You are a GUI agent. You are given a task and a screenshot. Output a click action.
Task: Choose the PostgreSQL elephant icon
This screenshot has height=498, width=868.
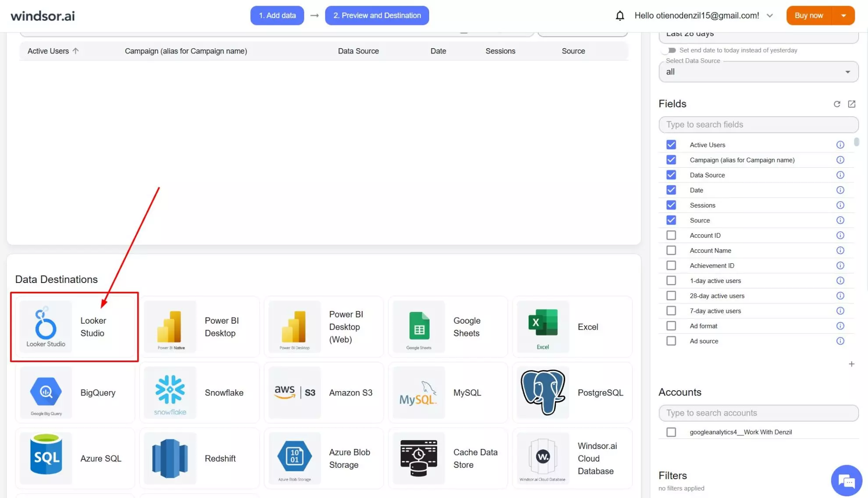[x=543, y=392]
